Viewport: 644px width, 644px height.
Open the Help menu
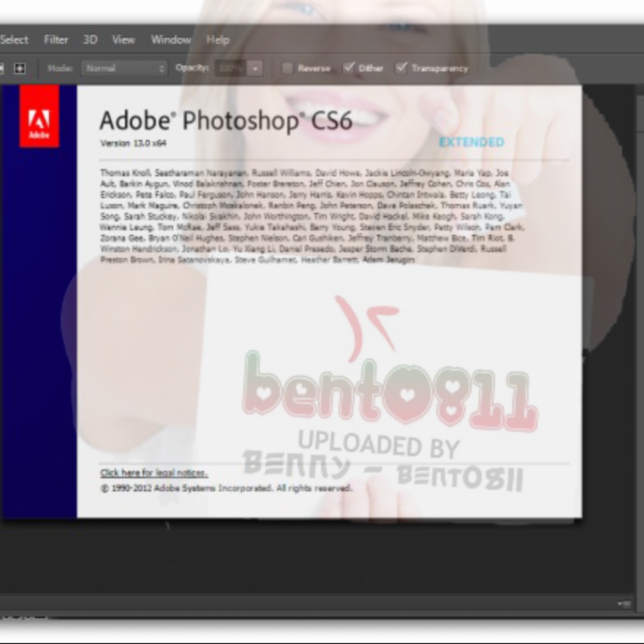point(218,40)
